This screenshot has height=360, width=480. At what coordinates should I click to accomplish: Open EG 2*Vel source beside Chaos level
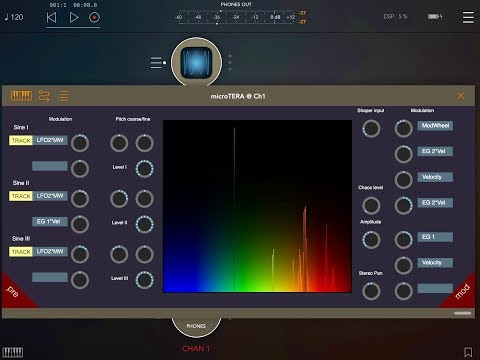pos(435,203)
